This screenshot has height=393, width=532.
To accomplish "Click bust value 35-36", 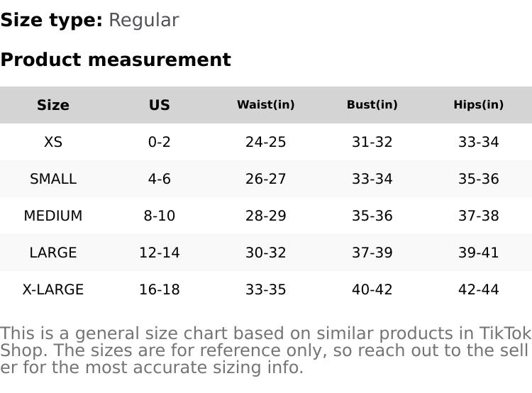I will click(372, 216).
